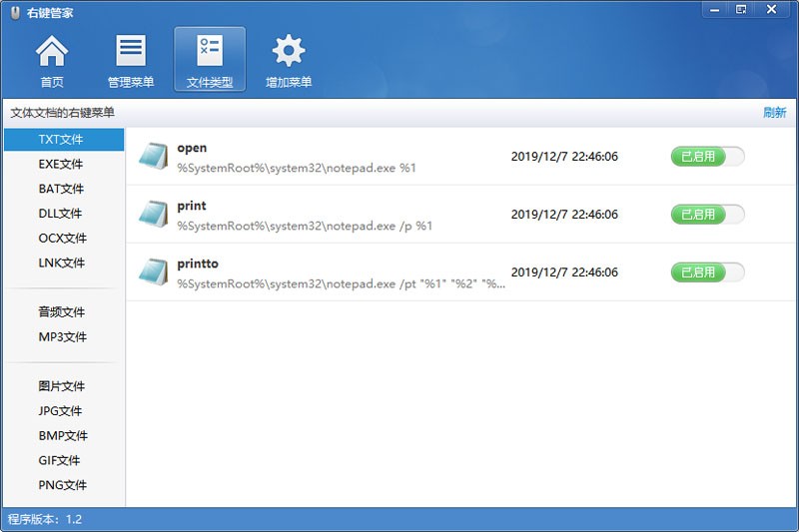This screenshot has height=532, width=799.
Task: Select MP3文件 in the sidebar
Action: pos(63,337)
